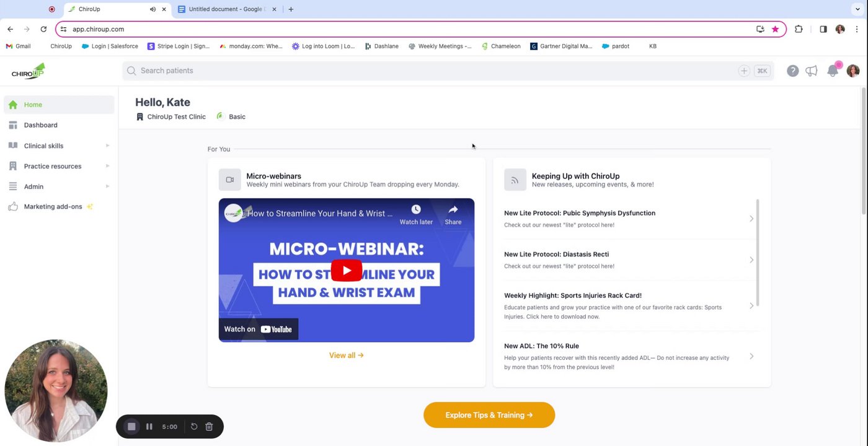This screenshot has height=446, width=868.
Task: Open the tab search dropdown arrow
Action: pos(858,9)
